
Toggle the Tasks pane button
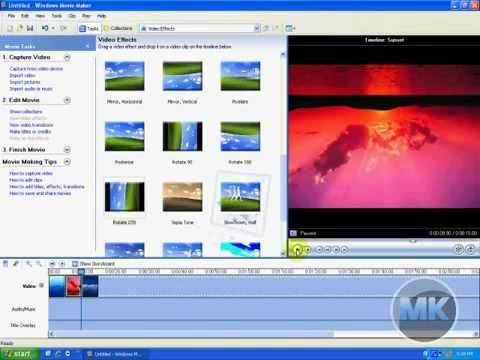point(89,28)
